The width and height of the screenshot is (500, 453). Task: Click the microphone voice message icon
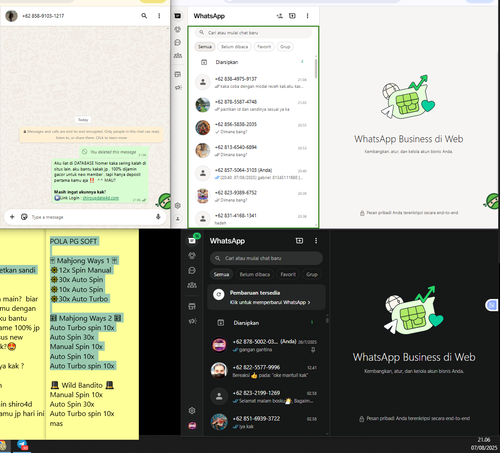158,217
